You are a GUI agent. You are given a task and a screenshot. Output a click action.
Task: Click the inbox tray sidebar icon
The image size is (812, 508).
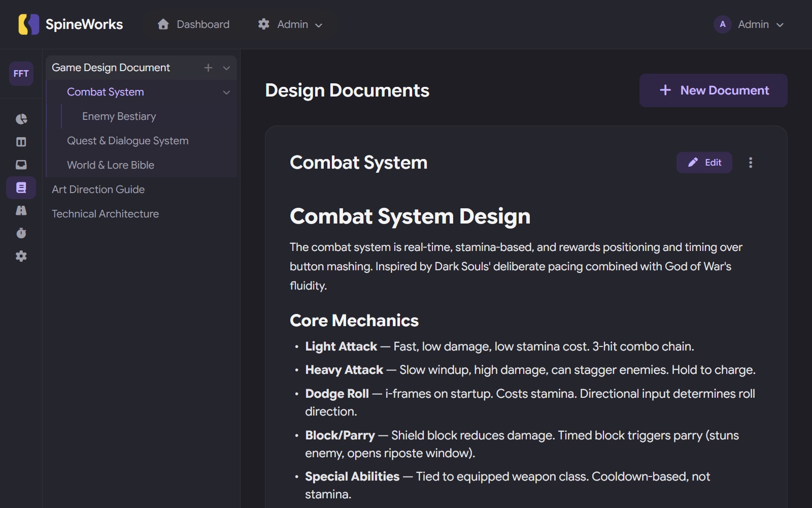21,165
